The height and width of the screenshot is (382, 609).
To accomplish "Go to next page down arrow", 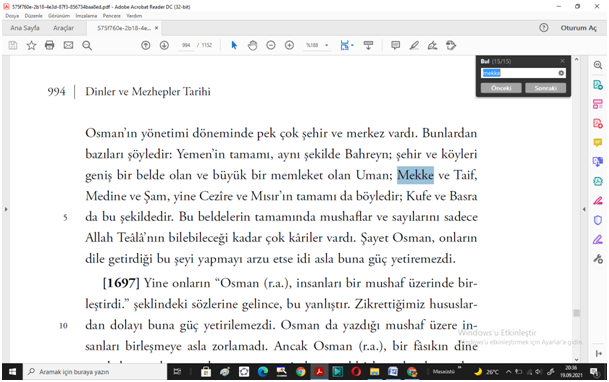I will (x=164, y=45).
